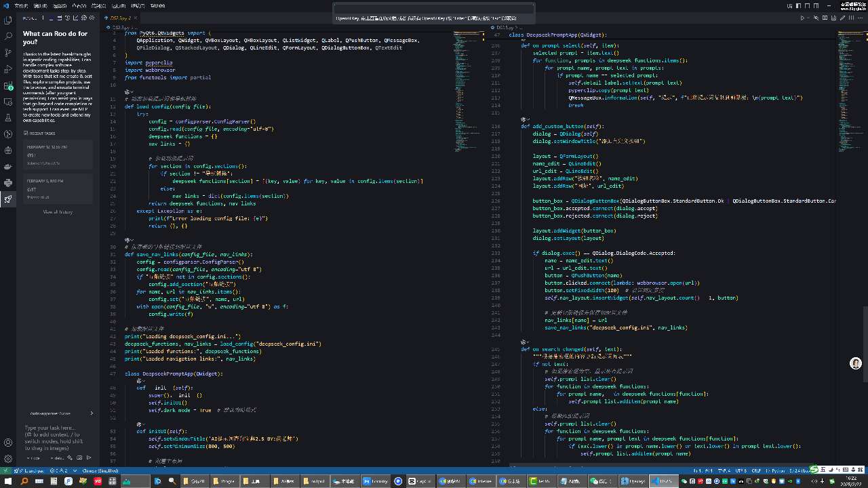Viewport: 868px width, 488px height.
Task: Click CRLF end-of-line in status bar
Action: point(756,470)
